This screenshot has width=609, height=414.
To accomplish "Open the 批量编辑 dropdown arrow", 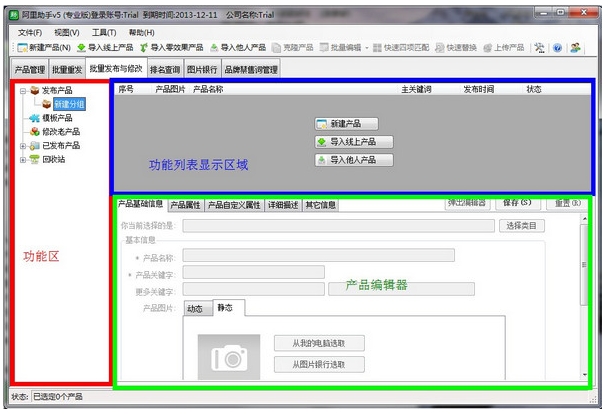I will pos(367,48).
